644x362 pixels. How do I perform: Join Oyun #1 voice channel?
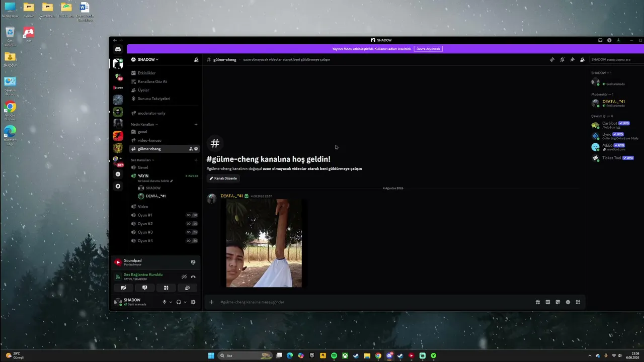point(165,215)
